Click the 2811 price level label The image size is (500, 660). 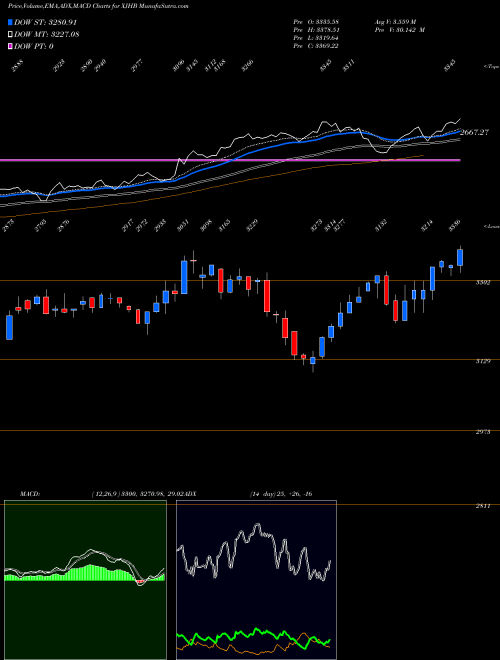tap(483, 506)
